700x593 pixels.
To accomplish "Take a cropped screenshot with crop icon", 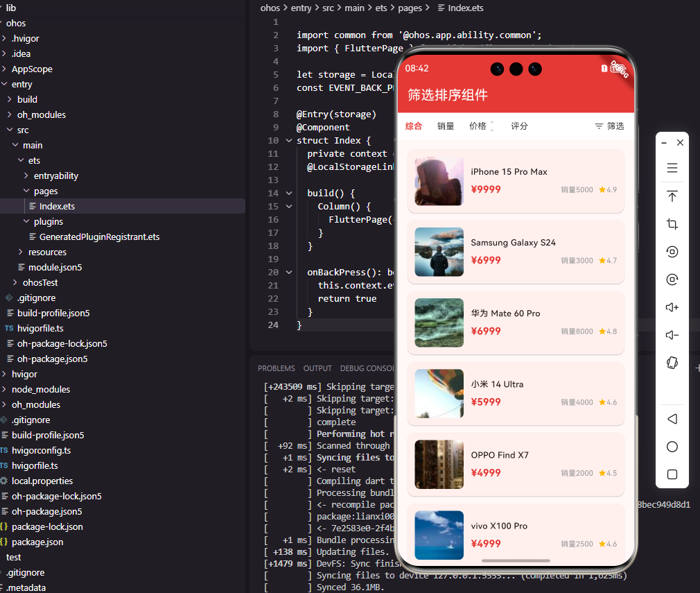I will pos(672,224).
